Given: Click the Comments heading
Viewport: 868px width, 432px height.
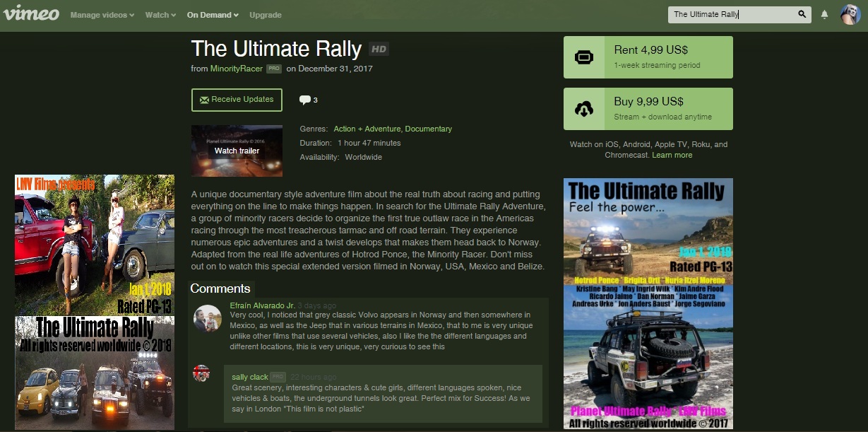Looking at the screenshot, I should pyautogui.click(x=220, y=288).
